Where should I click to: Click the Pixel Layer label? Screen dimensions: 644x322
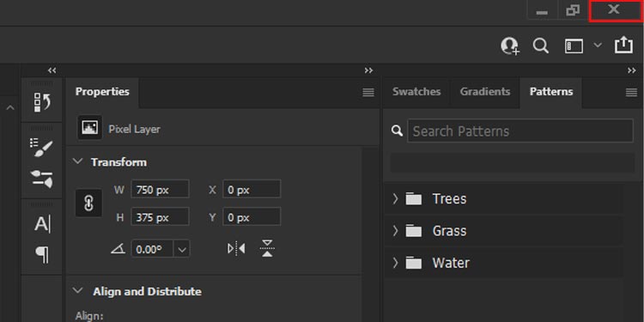[x=134, y=130]
